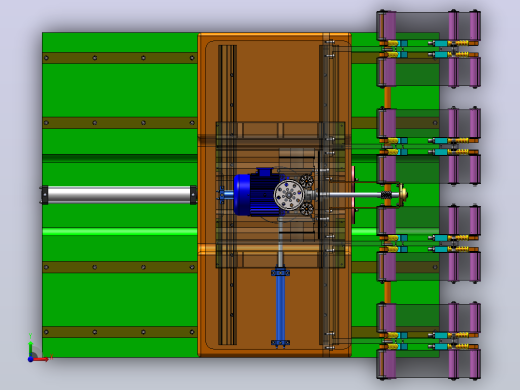Select the bright light-green horizontal rail strip

click(120, 232)
